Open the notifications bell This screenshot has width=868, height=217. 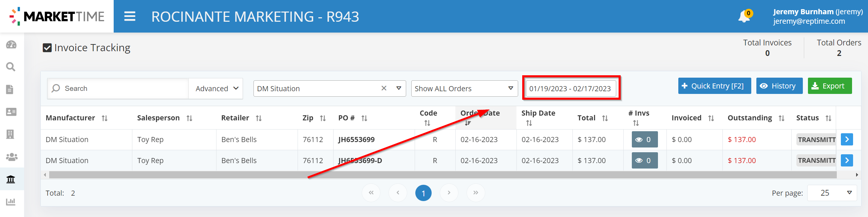pos(744,16)
